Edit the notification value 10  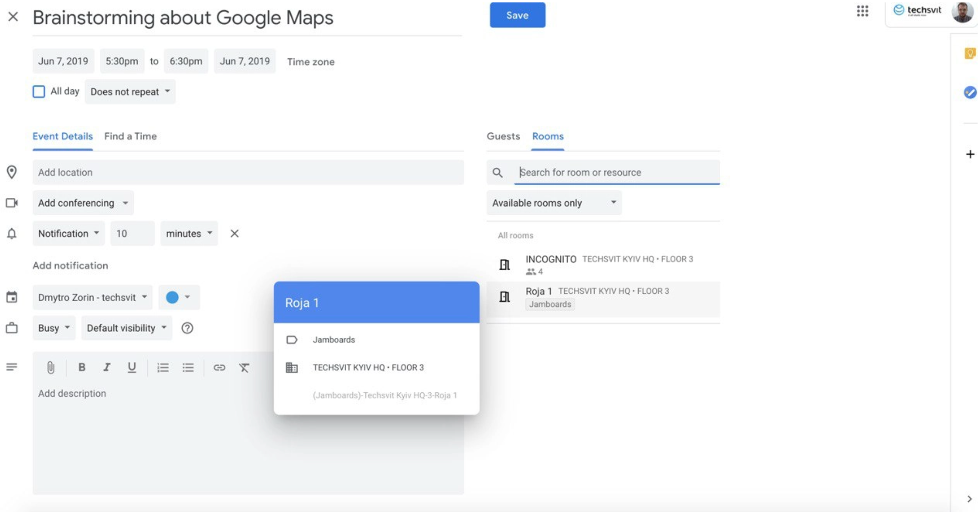(132, 233)
